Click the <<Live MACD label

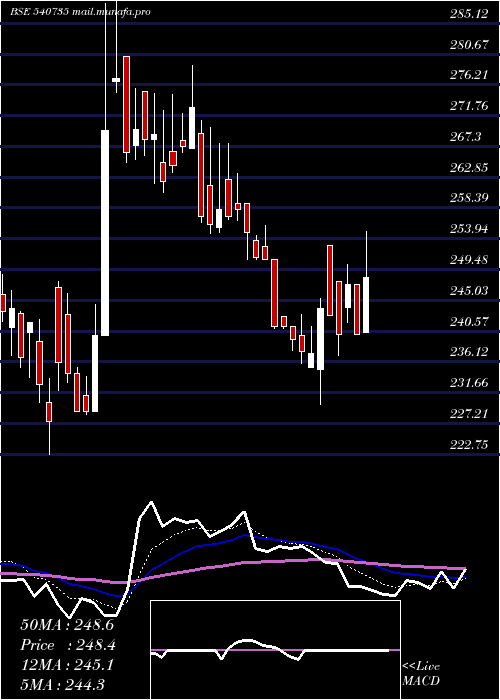click(x=421, y=674)
